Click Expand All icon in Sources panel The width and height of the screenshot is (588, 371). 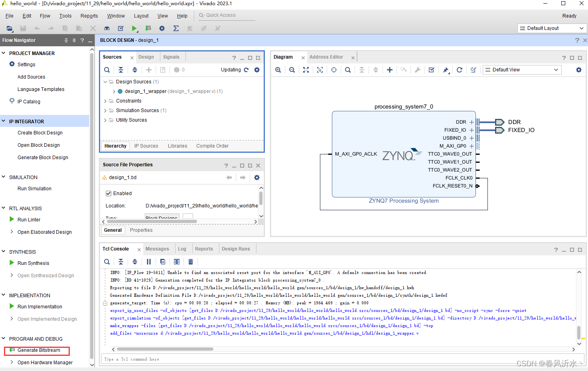(x=135, y=70)
